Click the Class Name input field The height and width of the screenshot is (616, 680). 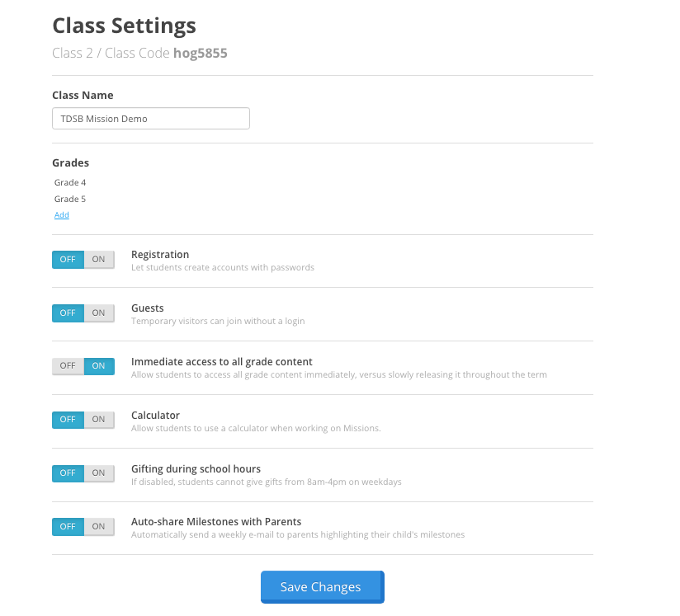point(150,118)
